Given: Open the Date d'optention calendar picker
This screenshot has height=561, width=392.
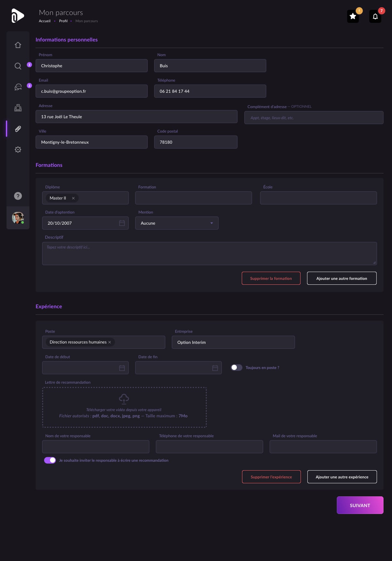Looking at the screenshot, I should (122, 223).
